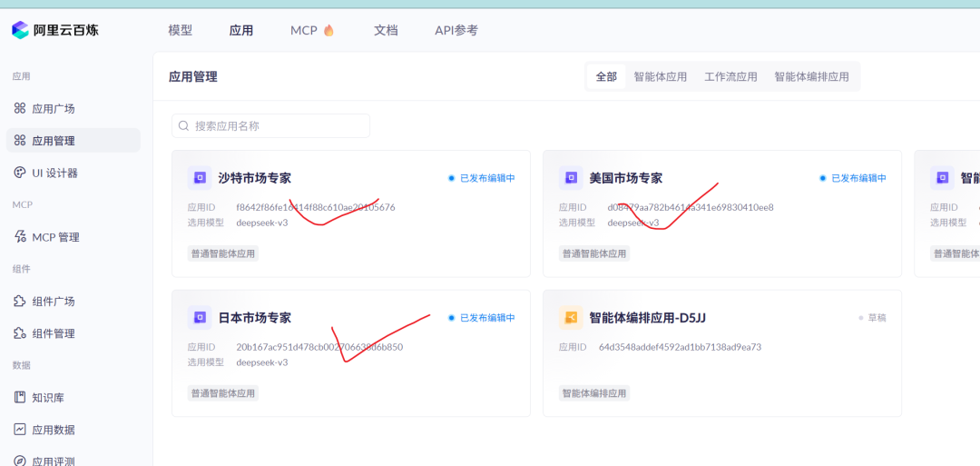980x466 pixels.
Task: Click app ID ending in 410ee8
Action: coord(691,207)
